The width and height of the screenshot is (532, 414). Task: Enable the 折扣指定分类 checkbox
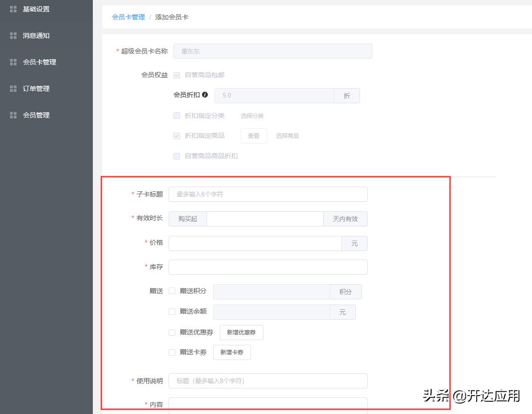point(177,116)
